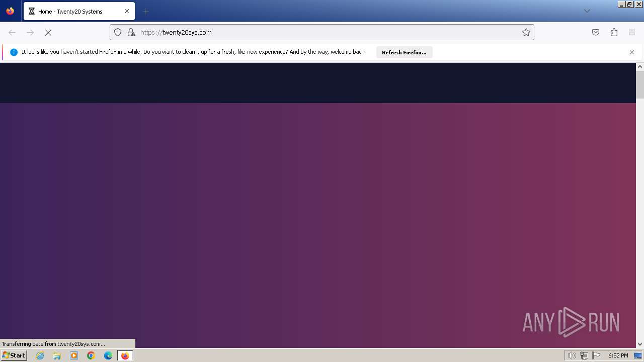Focus the address bar with twenty20sys.com
This screenshot has width=644, height=362.
click(x=322, y=32)
